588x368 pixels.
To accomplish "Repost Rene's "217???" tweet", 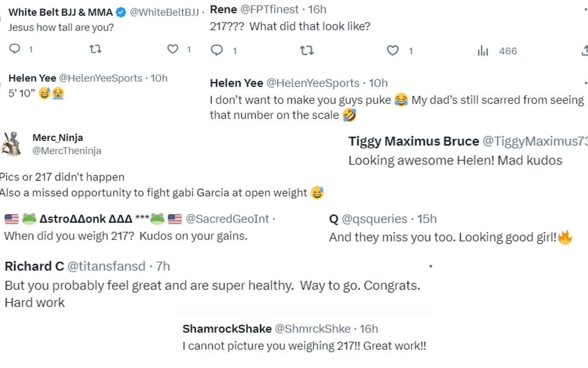I will click(x=307, y=51).
